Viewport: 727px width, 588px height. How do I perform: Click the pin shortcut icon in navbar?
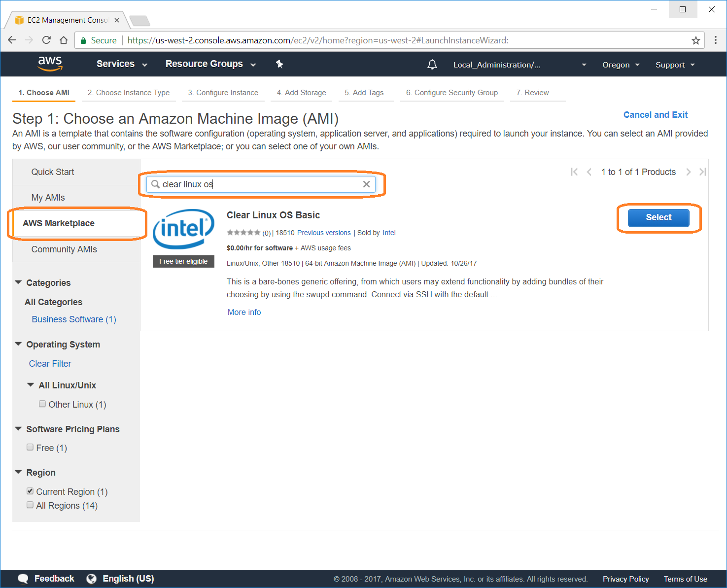point(279,64)
